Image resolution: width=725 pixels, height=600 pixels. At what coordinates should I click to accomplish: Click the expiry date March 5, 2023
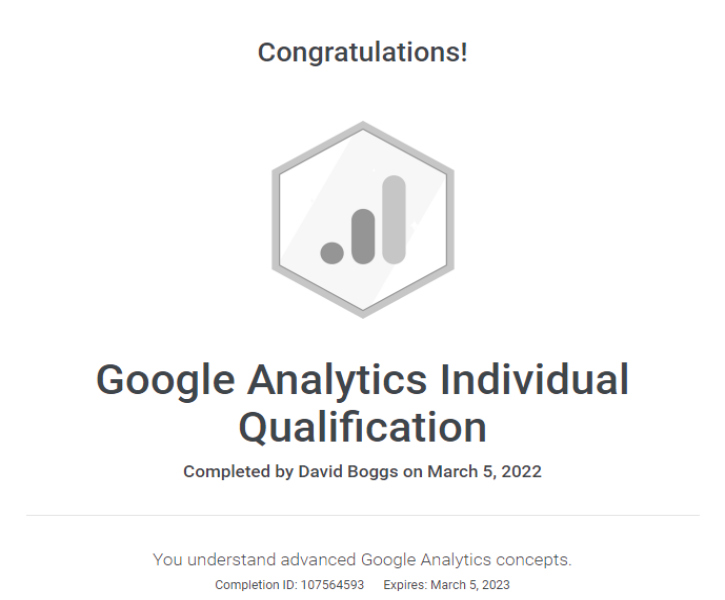point(470,585)
